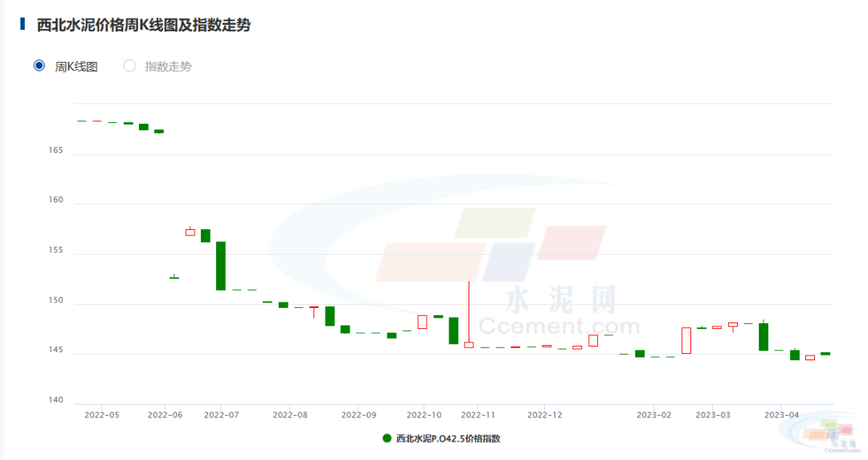This screenshot has height=460, width=868.
Task: Click the 155 y-axis value
Action: click(55, 250)
